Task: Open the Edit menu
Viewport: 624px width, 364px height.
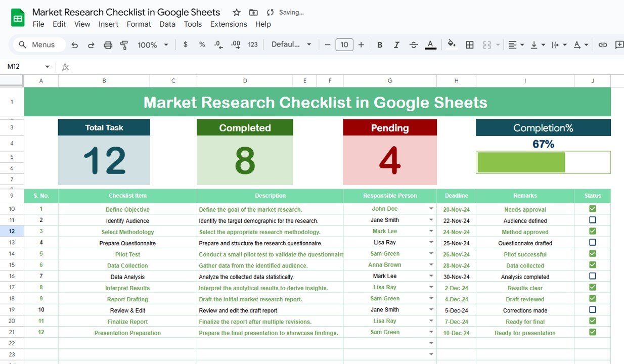Action: click(x=59, y=24)
